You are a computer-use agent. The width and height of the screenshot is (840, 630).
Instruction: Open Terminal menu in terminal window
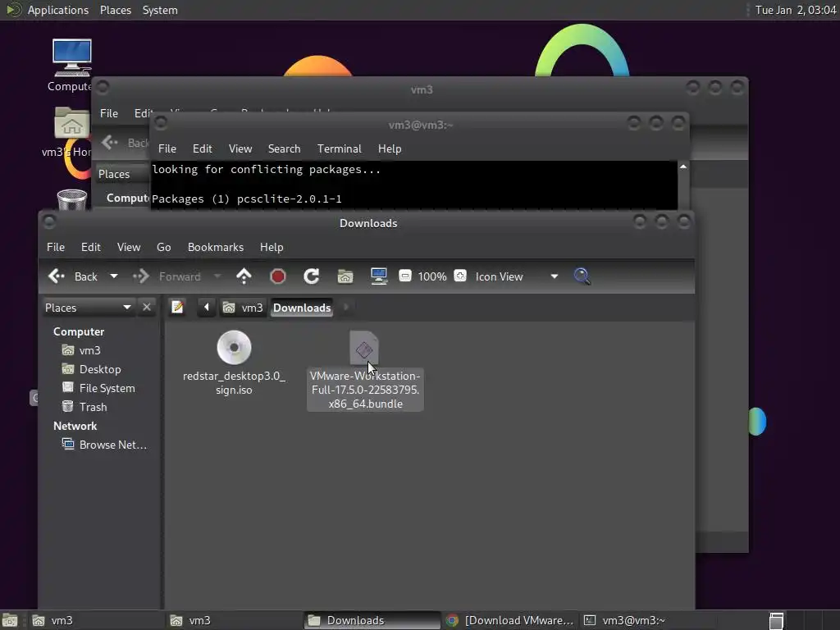[x=339, y=148]
